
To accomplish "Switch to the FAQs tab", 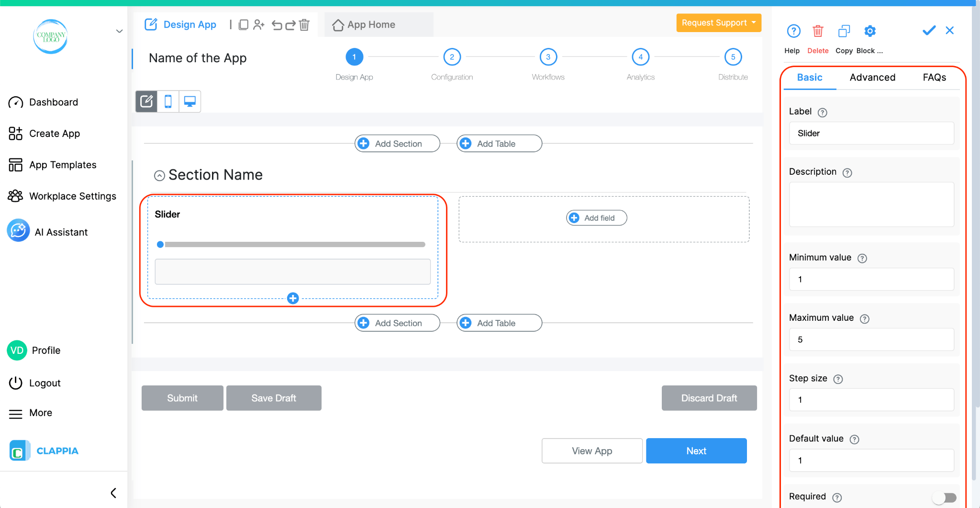I will [x=934, y=77].
